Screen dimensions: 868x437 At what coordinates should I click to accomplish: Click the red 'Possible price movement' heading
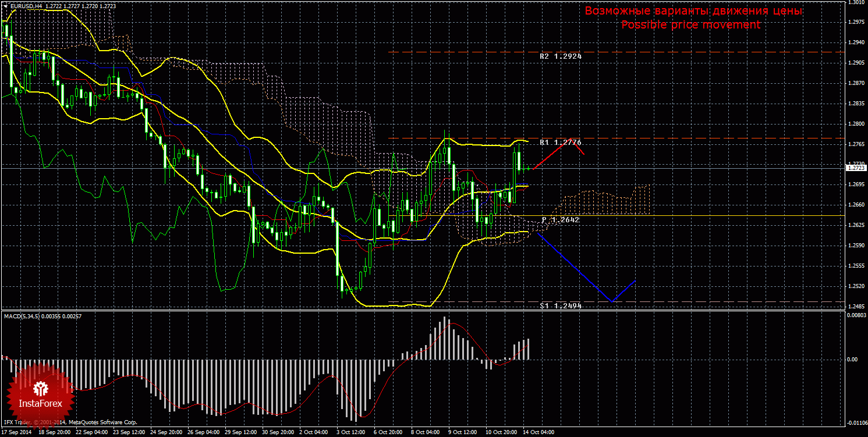(x=690, y=25)
